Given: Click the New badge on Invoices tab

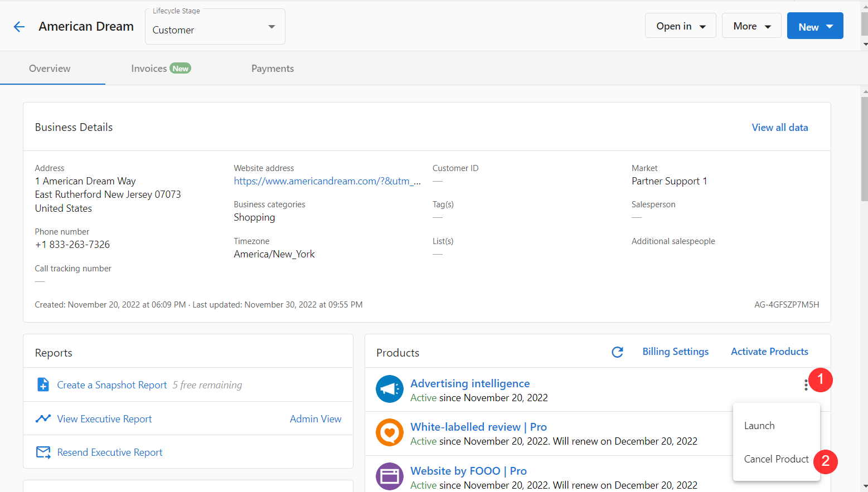Looking at the screenshot, I should pos(180,69).
